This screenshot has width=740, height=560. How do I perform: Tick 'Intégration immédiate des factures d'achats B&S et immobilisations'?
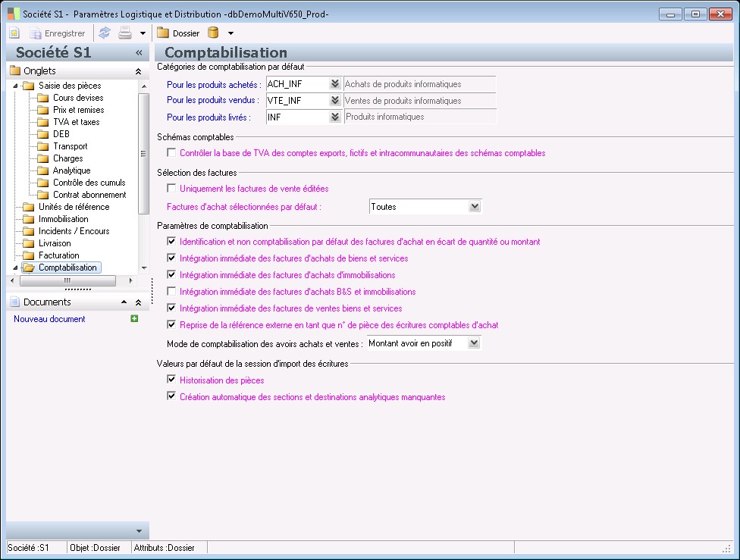(171, 292)
